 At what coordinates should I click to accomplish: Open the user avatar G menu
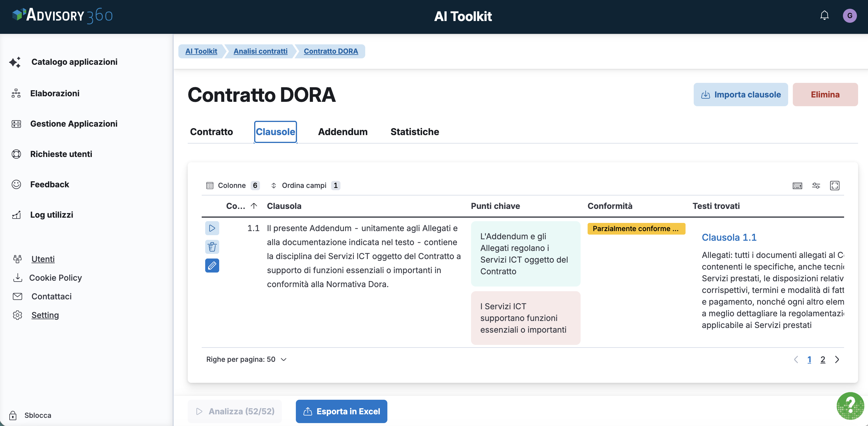click(849, 15)
